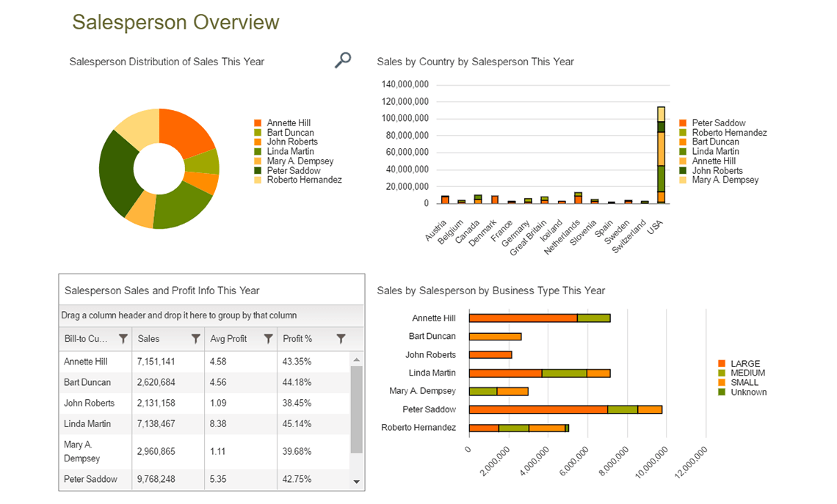Click sales value 2,960,865
Viewport: 837px width, 504px height.
(x=156, y=451)
